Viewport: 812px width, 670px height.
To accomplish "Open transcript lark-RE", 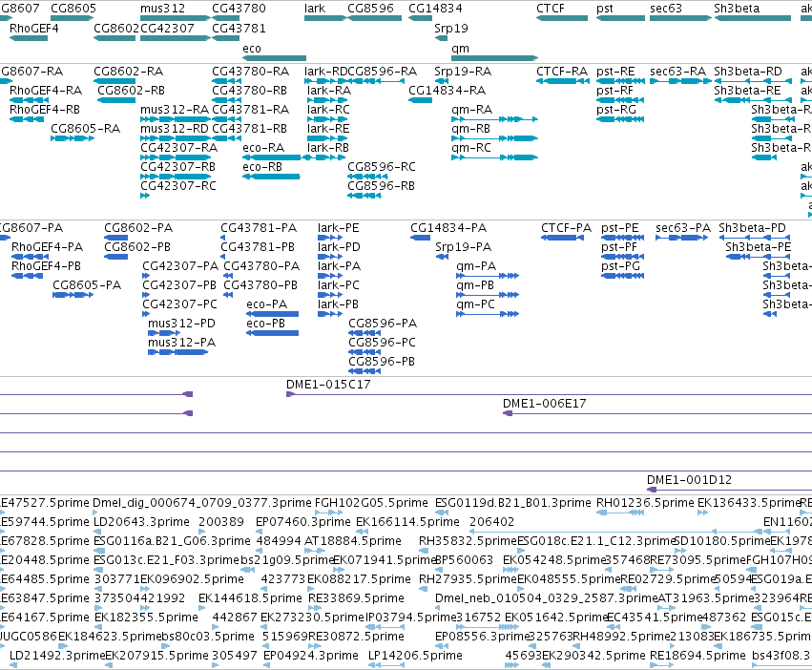I will click(x=328, y=129).
